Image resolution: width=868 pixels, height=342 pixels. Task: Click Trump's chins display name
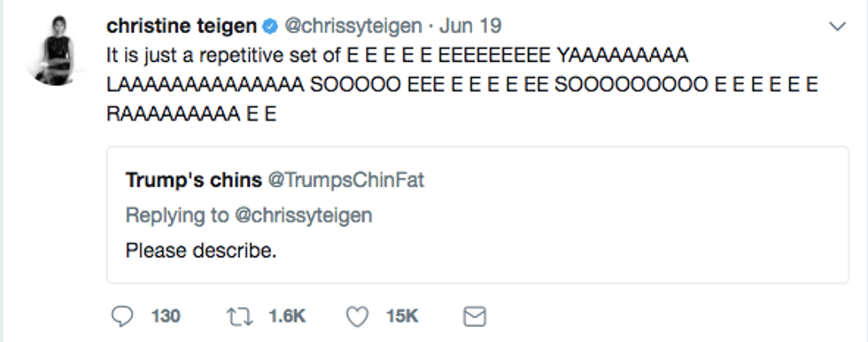pyautogui.click(x=194, y=180)
